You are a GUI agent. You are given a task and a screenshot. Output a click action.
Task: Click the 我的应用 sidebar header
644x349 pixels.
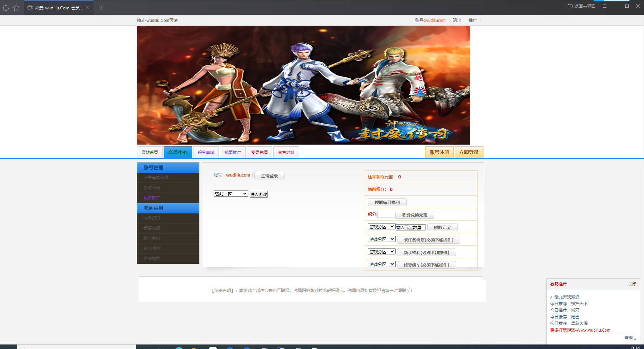click(168, 208)
